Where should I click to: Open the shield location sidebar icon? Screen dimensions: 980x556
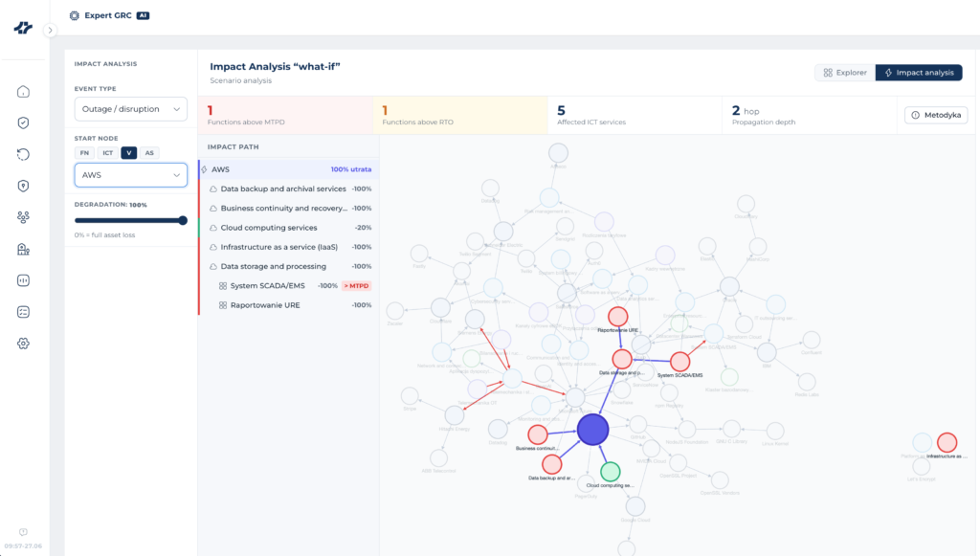pos(23,186)
